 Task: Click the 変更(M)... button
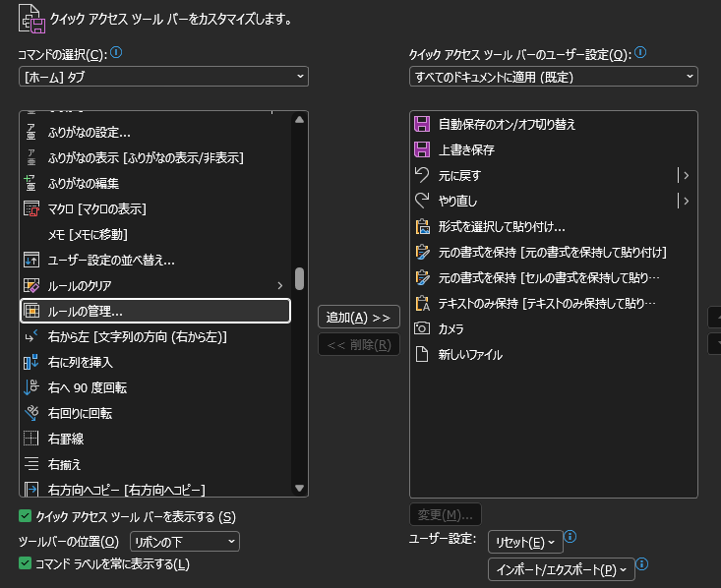point(446,515)
